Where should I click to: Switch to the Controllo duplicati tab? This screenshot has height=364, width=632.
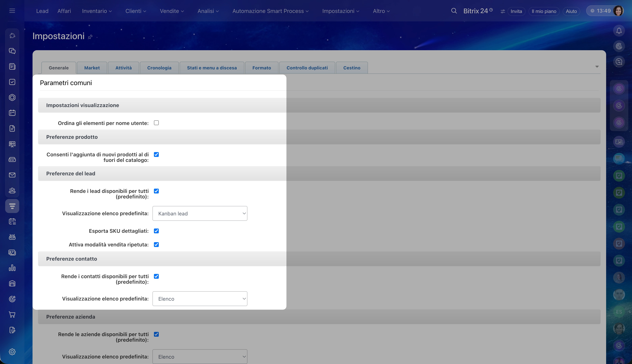coord(307,68)
